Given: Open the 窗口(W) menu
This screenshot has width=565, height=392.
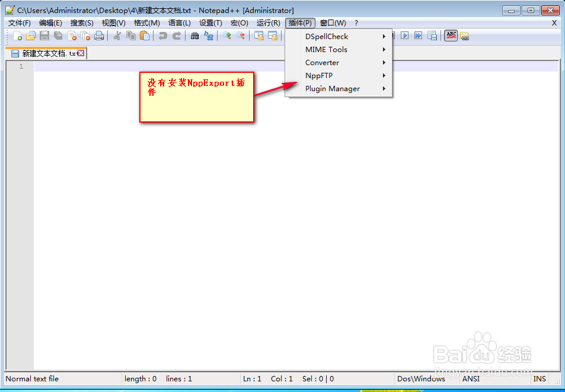Looking at the screenshot, I should click(x=333, y=23).
